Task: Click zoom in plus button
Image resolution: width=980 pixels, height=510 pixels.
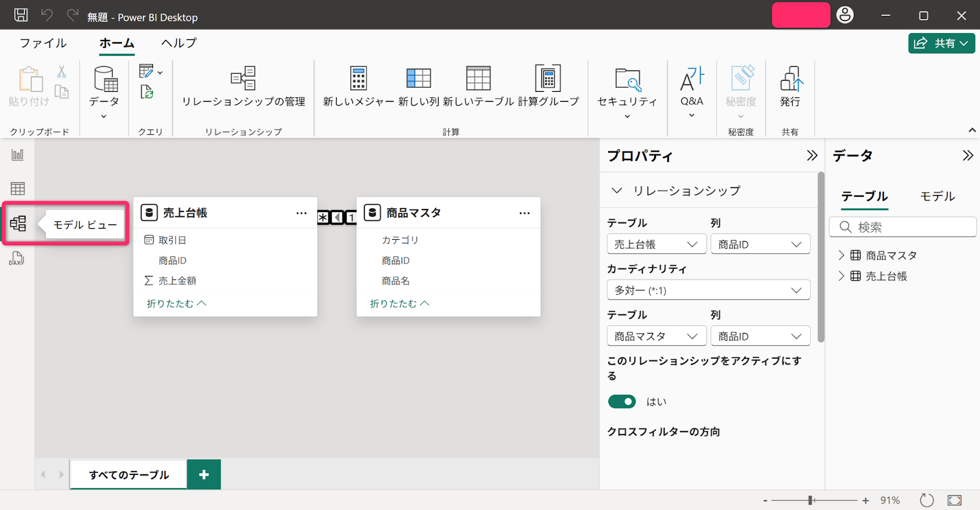Action: [865, 501]
